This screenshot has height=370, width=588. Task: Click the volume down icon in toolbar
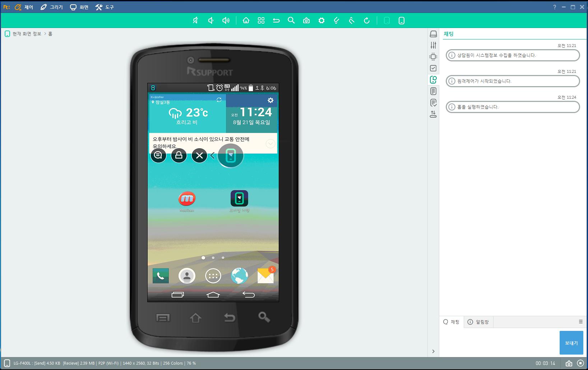pos(211,20)
